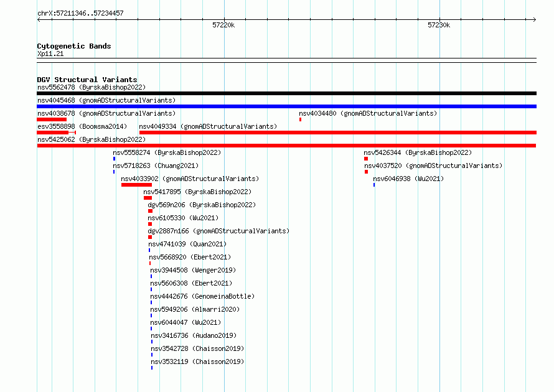The width and height of the screenshot is (554, 392).
Task: Select nsv5558274 (ByrskaBishop2022) label
Action: [167, 152]
